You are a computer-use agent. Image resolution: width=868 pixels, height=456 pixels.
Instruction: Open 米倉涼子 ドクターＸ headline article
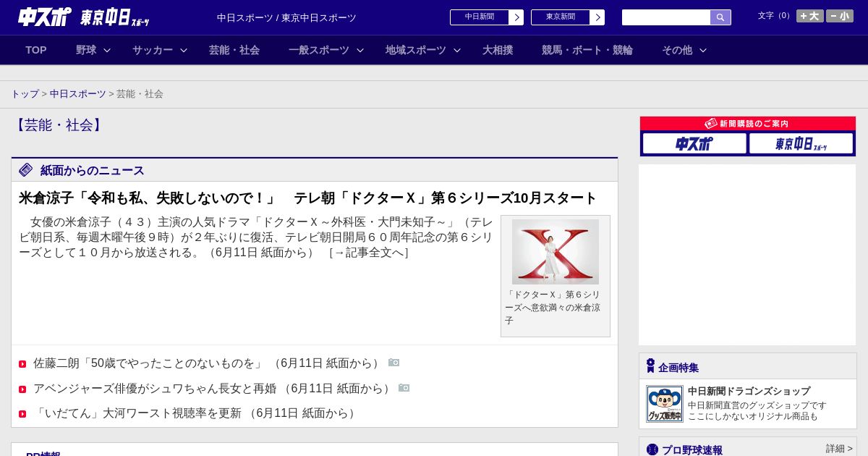308,198
